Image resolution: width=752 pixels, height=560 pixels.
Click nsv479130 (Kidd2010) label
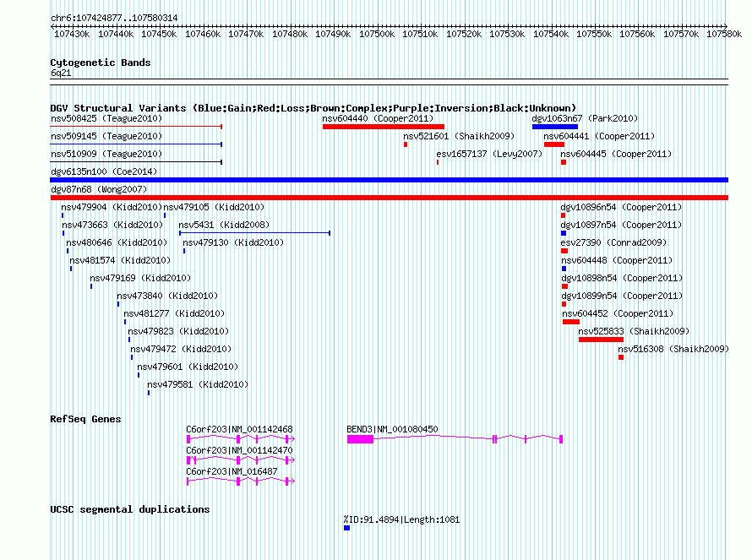click(233, 242)
